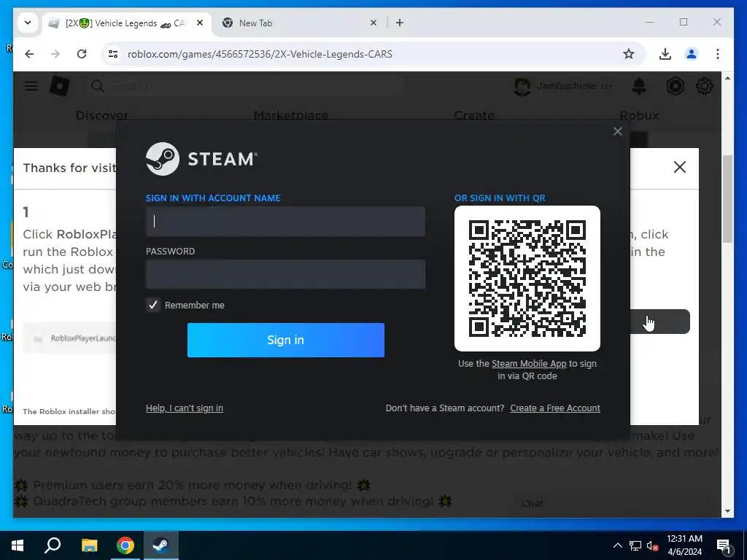Viewport: 747px width, 560px height.
Task: Open the Chat bar on Roblox page
Action: click(x=612, y=504)
